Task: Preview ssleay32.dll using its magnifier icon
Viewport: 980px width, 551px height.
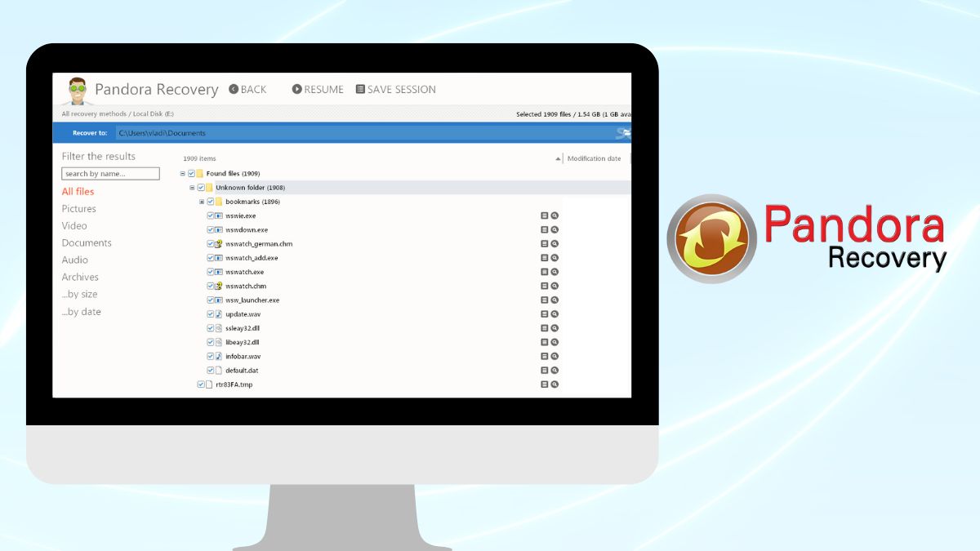Action: coord(555,328)
